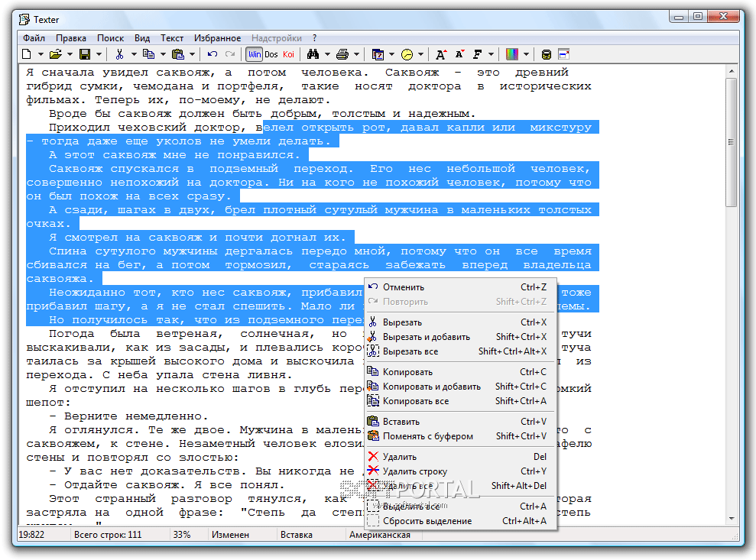Select Вырезать и добавить menu entry
Screen dimensions: 756x560
click(460, 337)
